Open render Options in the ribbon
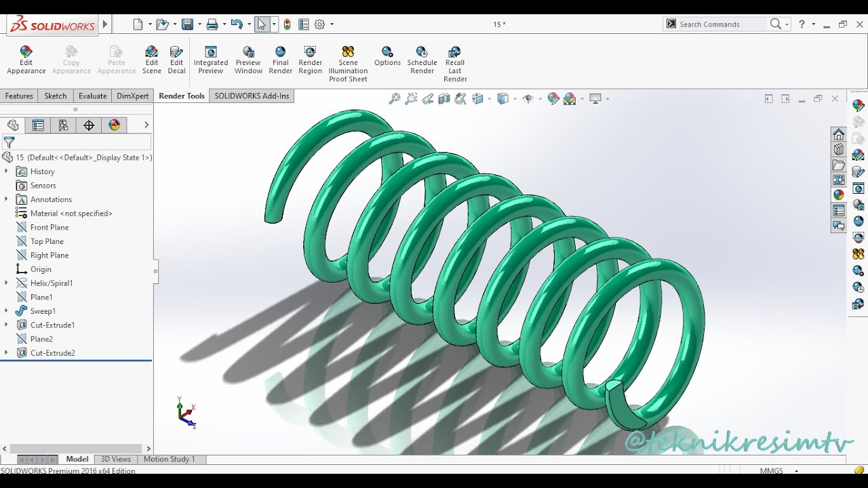Image resolution: width=868 pixels, height=488 pixels. (387, 56)
